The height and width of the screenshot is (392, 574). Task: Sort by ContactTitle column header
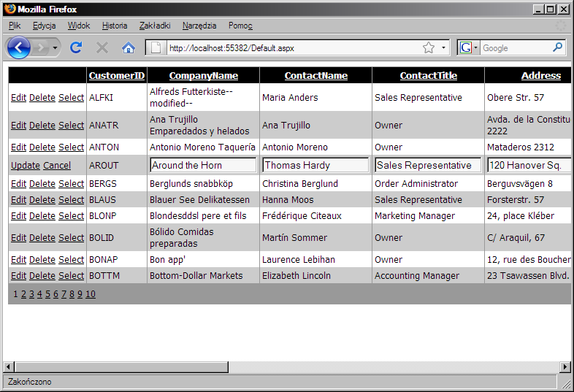pyautogui.click(x=428, y=75)
